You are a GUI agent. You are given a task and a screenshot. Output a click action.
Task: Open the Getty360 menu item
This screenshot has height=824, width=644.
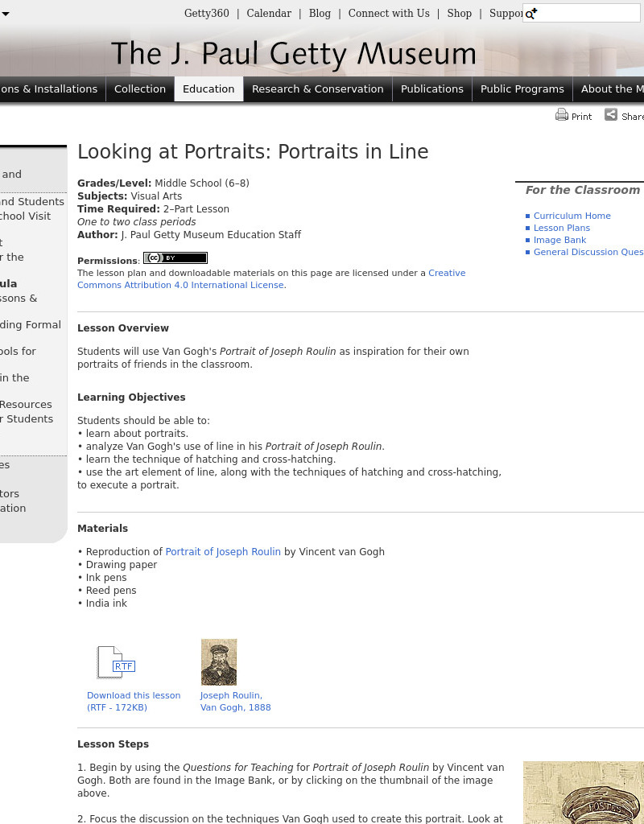point(206,13)
